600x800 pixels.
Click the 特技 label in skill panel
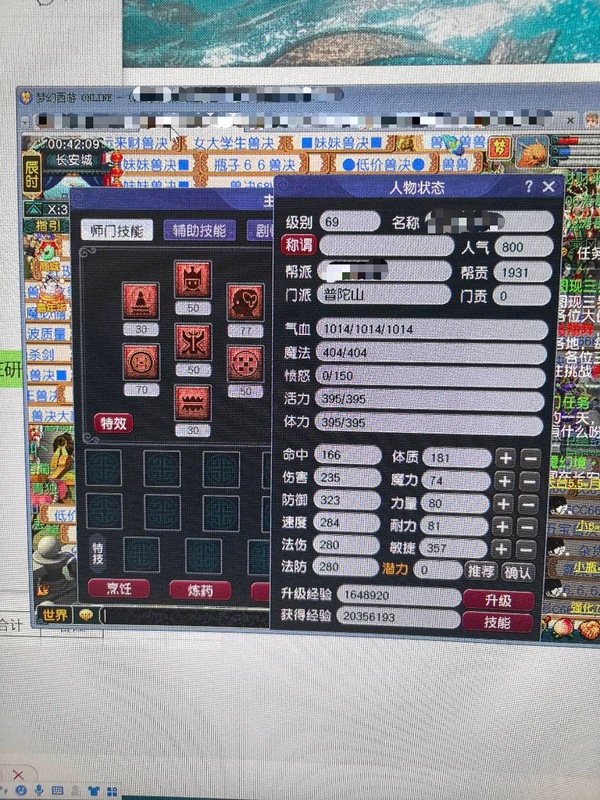click(97, 553)
